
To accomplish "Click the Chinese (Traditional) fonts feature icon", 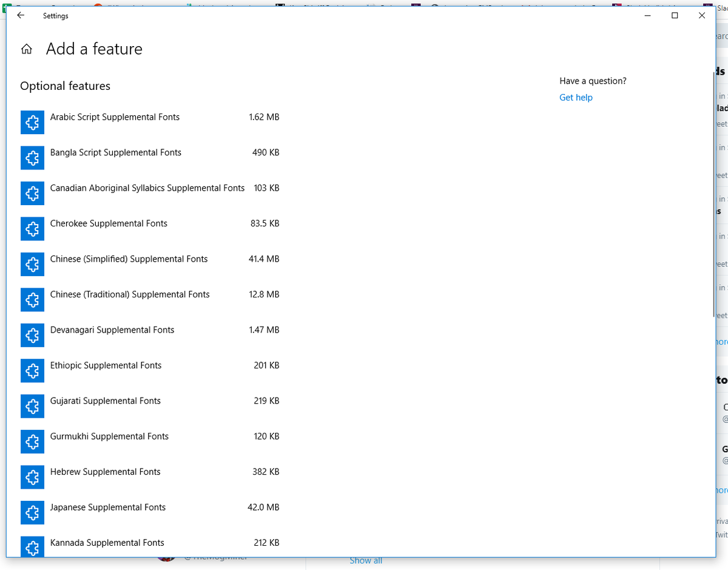I will coord(32,300).
